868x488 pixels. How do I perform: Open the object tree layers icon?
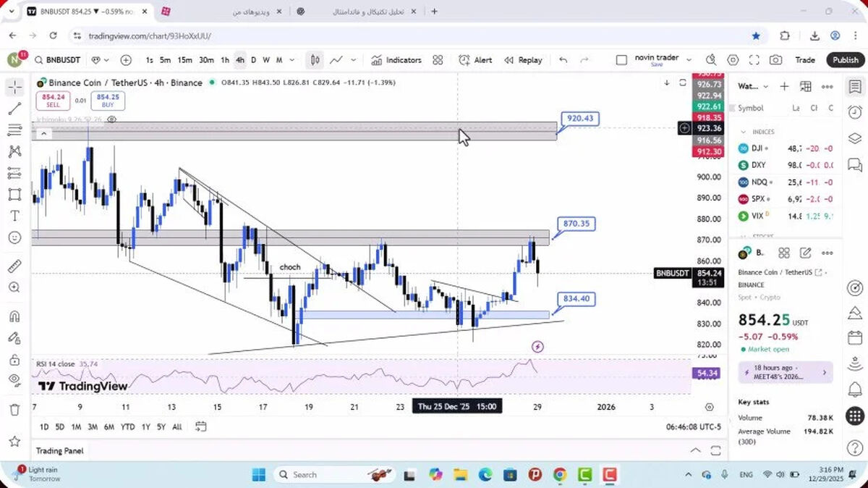[855, 138]
